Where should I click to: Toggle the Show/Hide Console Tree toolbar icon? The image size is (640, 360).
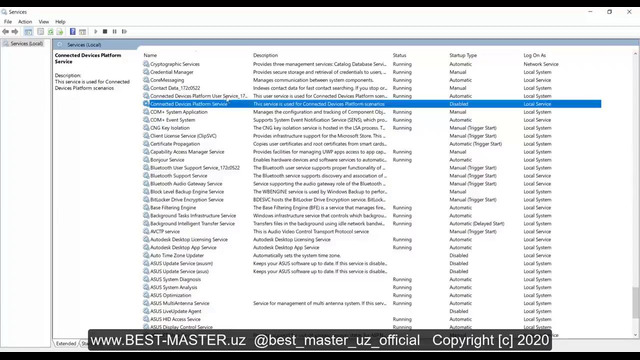coord(28,31)
